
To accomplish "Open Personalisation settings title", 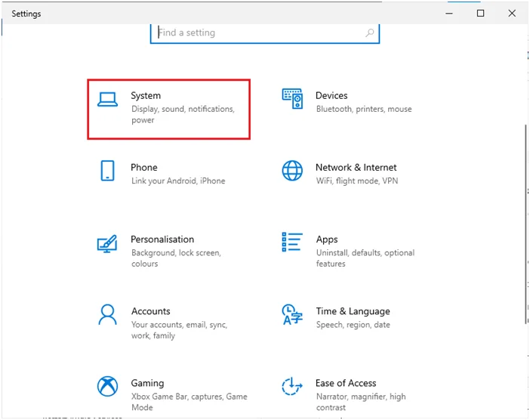I will [x=162, y=239].
